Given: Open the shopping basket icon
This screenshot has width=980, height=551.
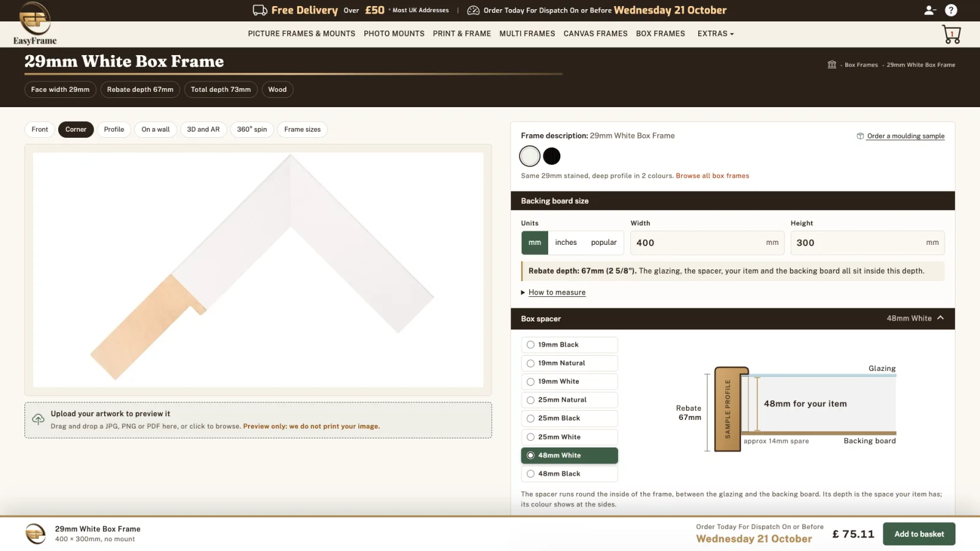Looking at the screenshot, I should (x=951, y=34).
